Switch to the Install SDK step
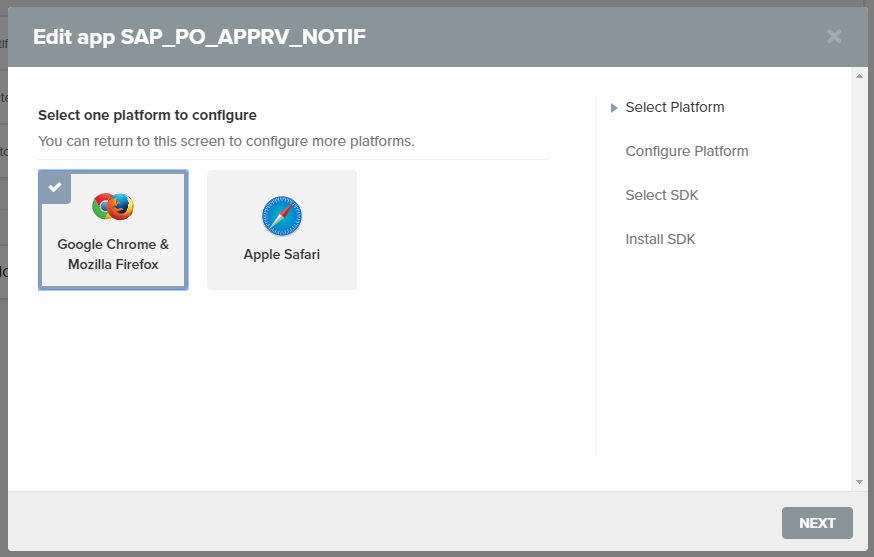Viewport: 874px width, 557px height. [x=660, y=239]
